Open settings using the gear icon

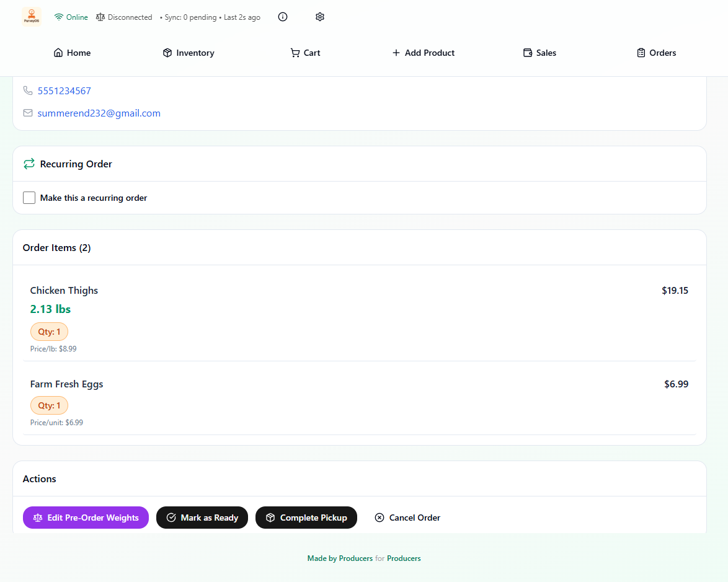point(320,17)
